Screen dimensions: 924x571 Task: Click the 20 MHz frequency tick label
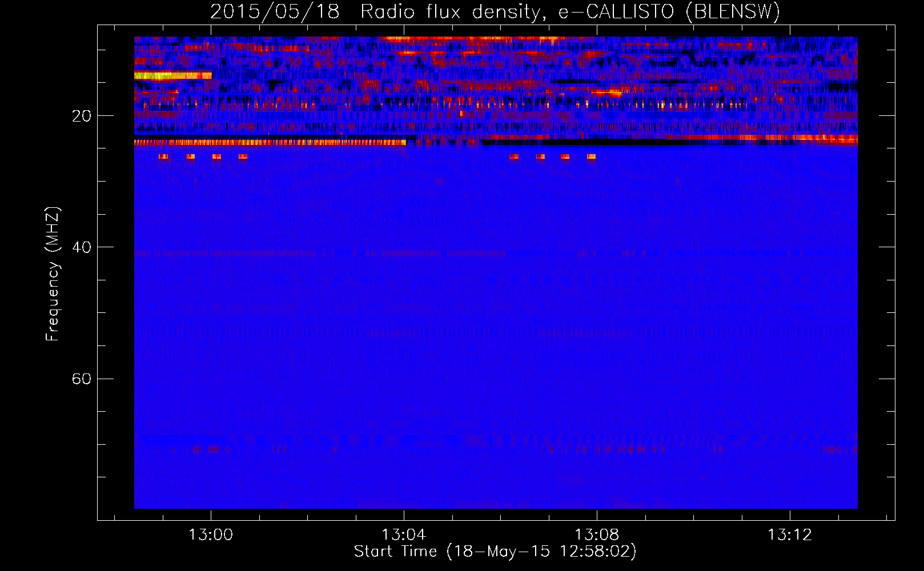click(x=82, y=116)
